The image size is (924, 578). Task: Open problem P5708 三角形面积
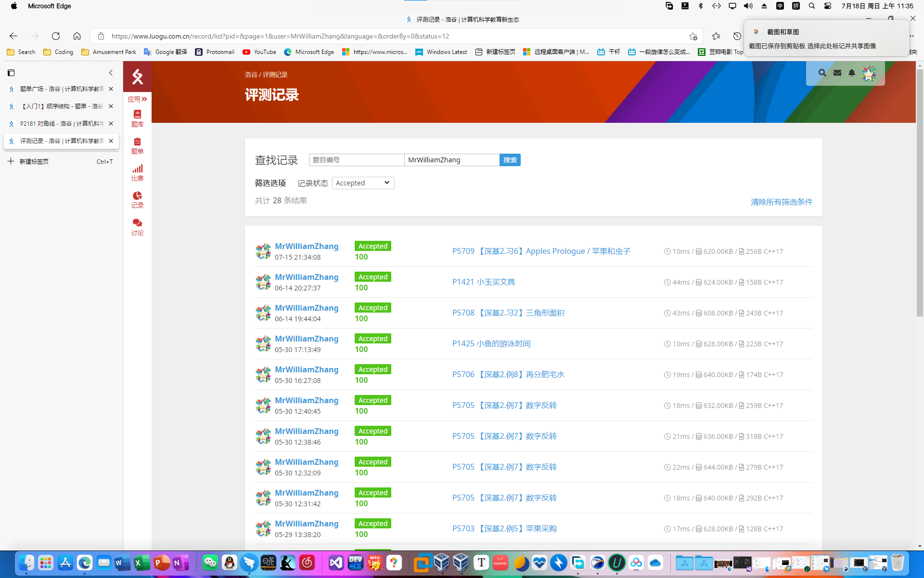pos(508,313)
